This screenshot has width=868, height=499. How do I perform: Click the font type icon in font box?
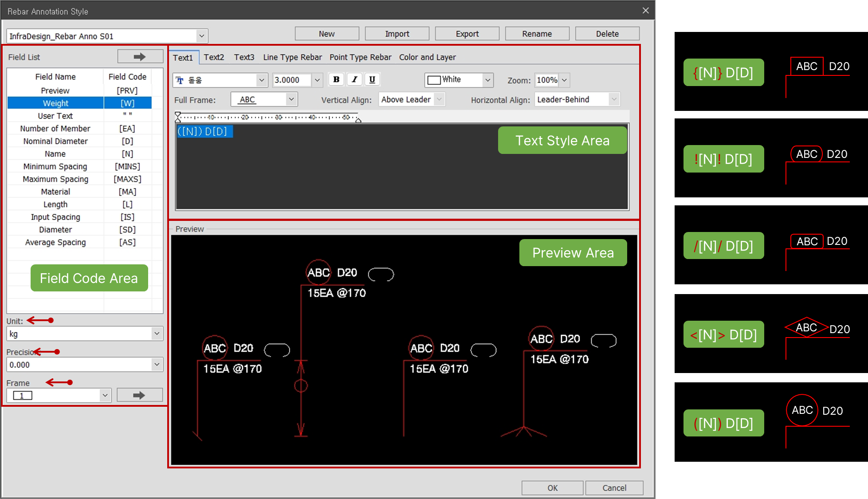(x=180, y=80)
